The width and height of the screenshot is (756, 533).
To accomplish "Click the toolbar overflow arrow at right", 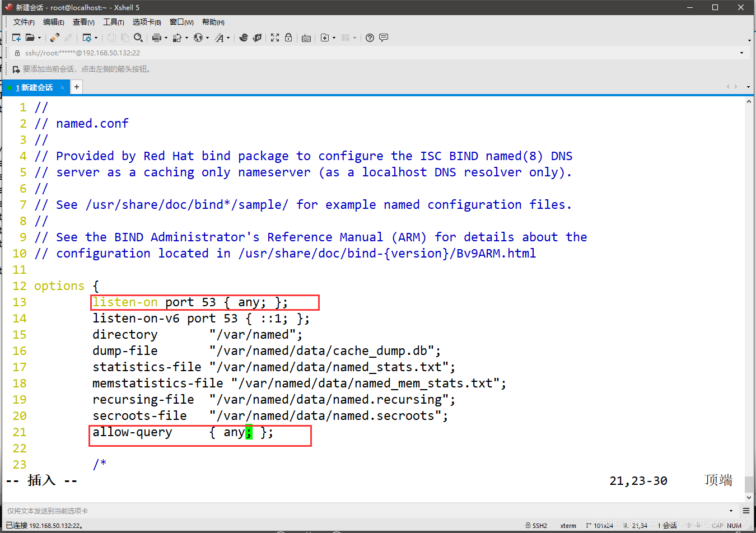I will [x=749, y=40].
